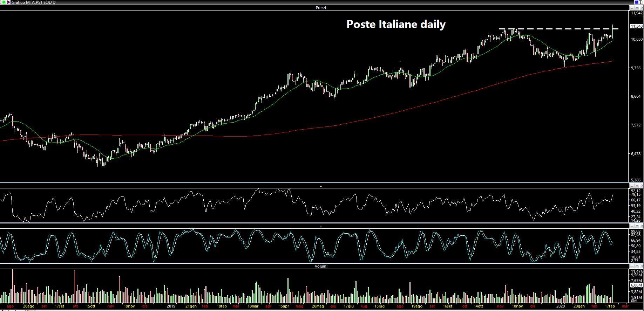Click the 18nov date axis label

(517, 306)
